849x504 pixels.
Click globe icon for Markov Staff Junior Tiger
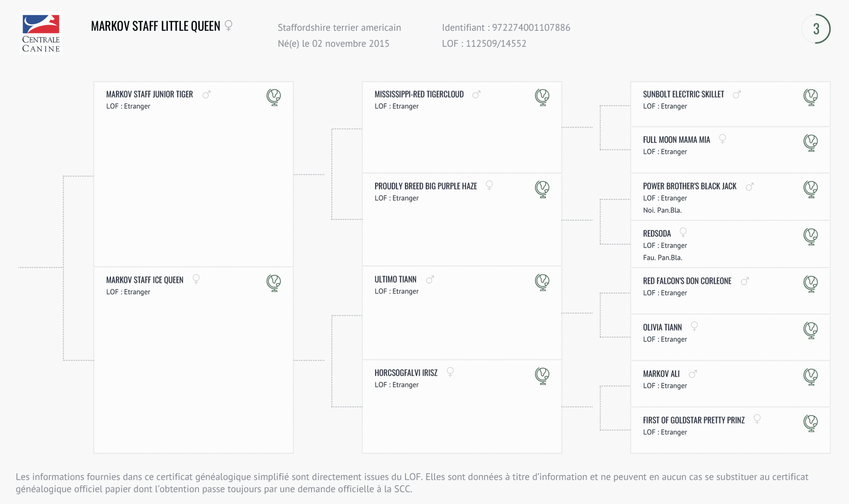[x=274, y=97]
